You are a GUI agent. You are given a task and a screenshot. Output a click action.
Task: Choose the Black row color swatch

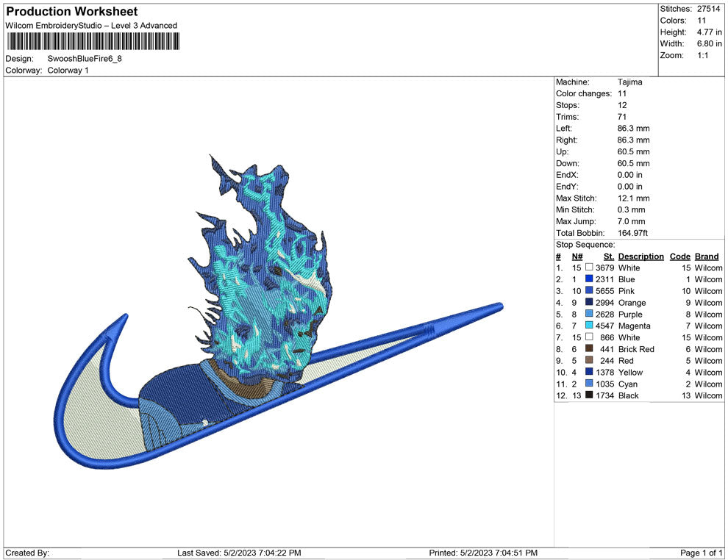click(589, 395)
